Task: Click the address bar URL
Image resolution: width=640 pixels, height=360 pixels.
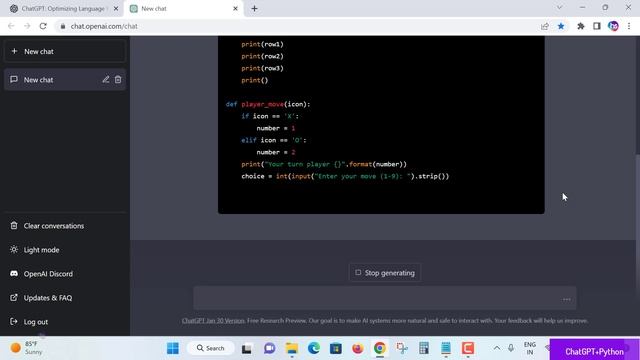Action: coord(104,26)
